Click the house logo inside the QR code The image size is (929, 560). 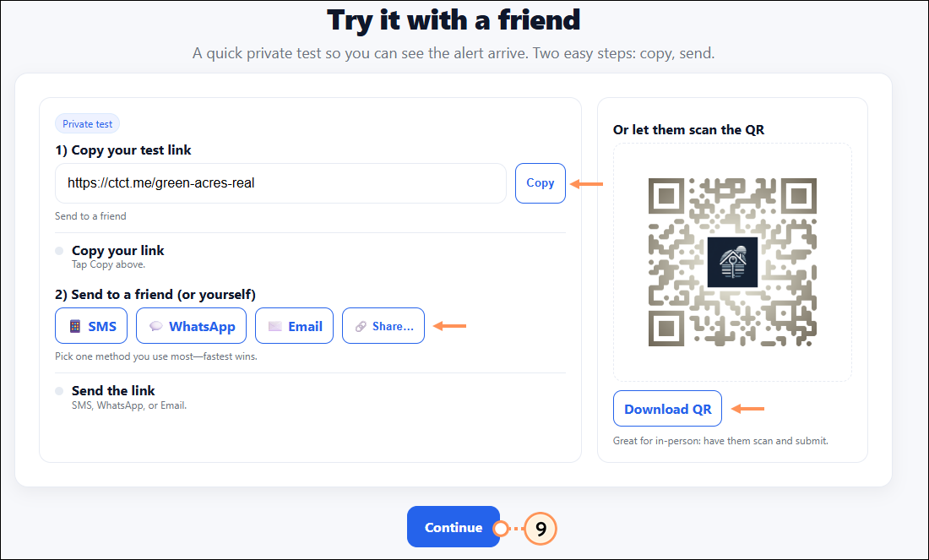(x=732, y=261)
